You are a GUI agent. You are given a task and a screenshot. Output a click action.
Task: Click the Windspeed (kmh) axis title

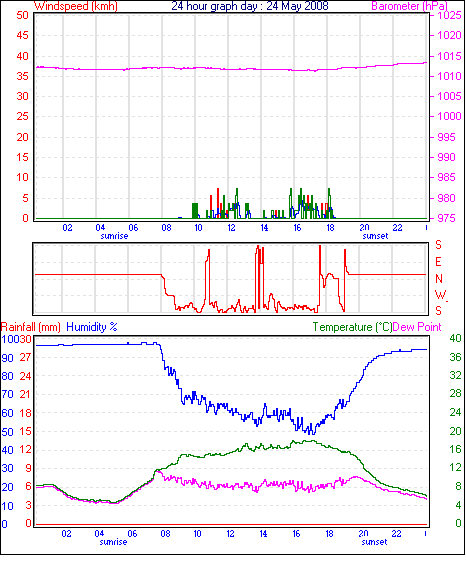76,6
